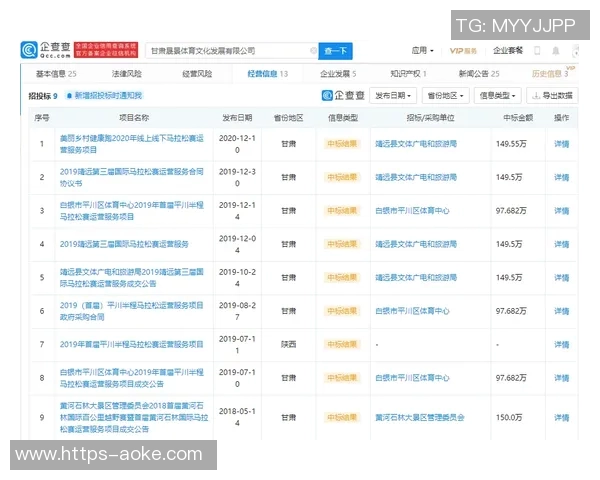Expand the 发布日期 filter dropdown
The height and width of the screenshot is (480, 600).
click(x=393, y=95)
